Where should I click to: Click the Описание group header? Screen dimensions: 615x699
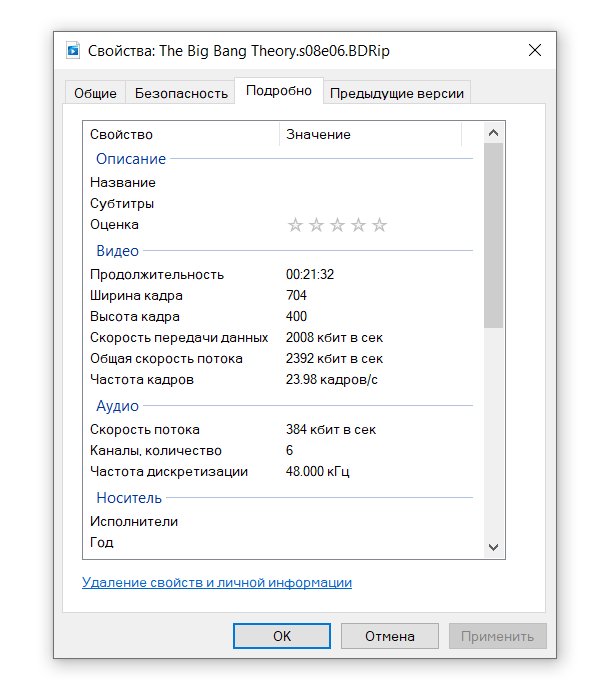[x=131, y=159]
